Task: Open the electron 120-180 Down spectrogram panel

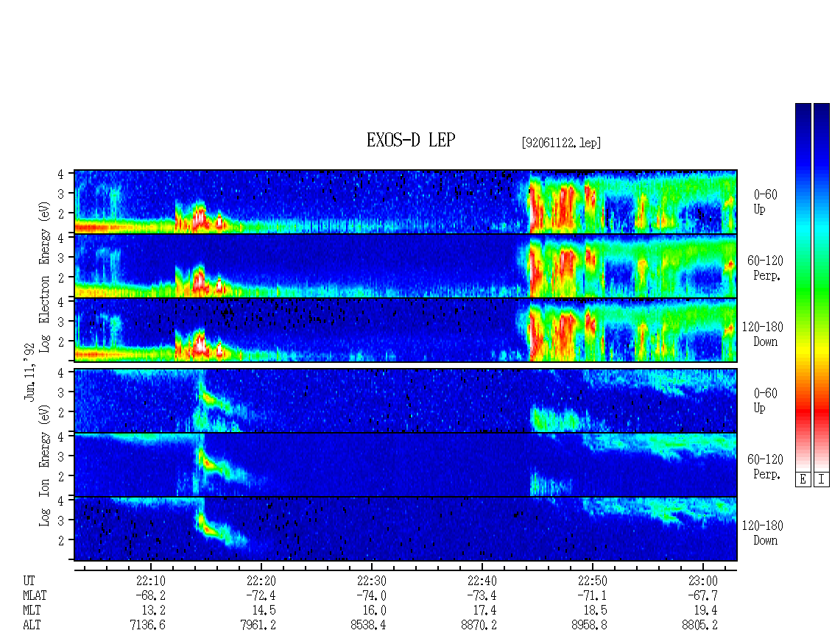Action: click(x=406, y=330)
